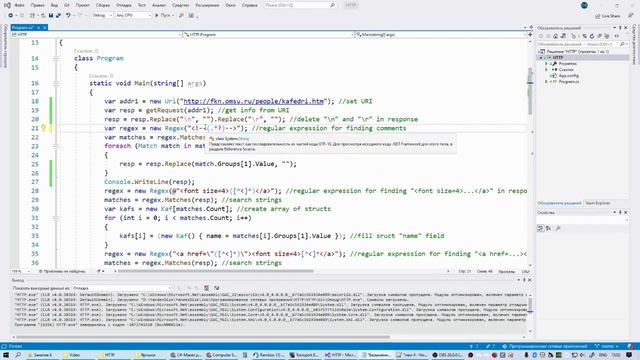The width and height of the screenshot is (640, 360).
Task: Click the user account avatar
Action: (584, 5)
